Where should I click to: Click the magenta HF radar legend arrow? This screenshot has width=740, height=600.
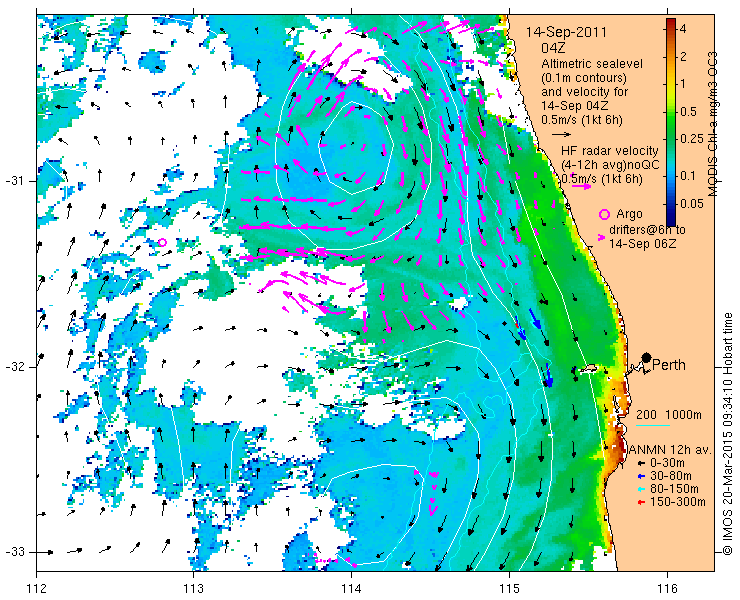pyautogui.click(x=581, y=186)
